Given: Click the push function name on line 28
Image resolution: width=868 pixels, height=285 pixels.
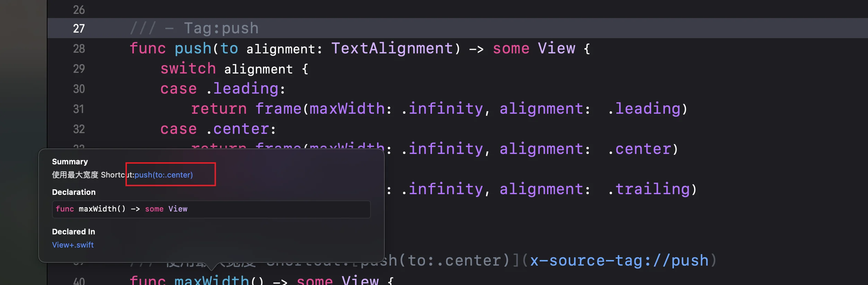Looking at the screenshot, I should [x=193, y=49].
